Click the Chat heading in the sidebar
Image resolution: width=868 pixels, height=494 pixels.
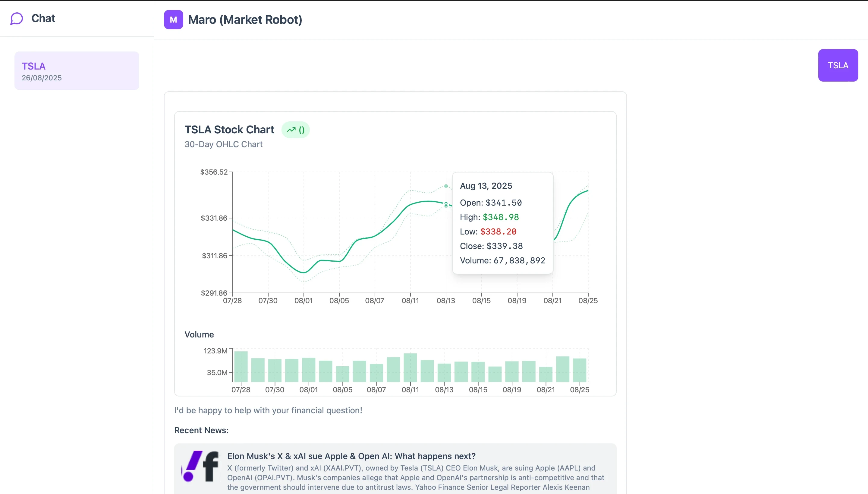click(x=43, y=18)
